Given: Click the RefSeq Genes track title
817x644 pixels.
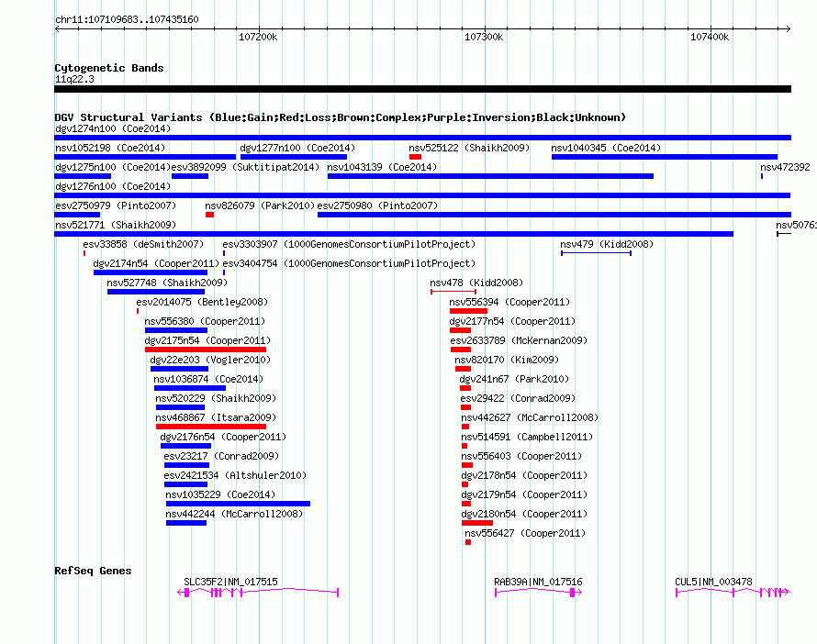Looking at the screenshot, I should 93,571.
